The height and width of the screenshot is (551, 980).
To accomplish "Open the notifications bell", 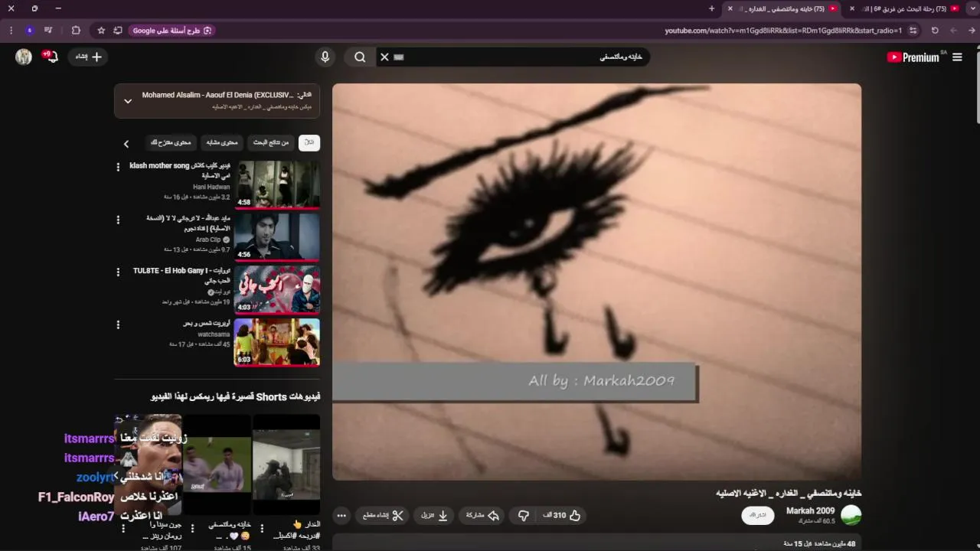I will coord(52,57).
